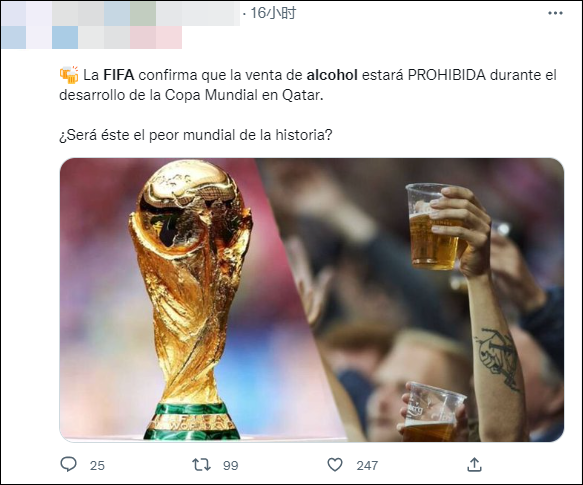
Task: Open the blurred author display name
Action: [121, 14]
